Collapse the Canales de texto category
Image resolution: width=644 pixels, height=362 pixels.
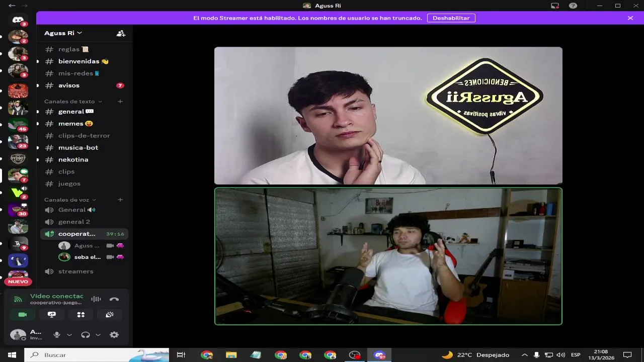click(73, 101)
